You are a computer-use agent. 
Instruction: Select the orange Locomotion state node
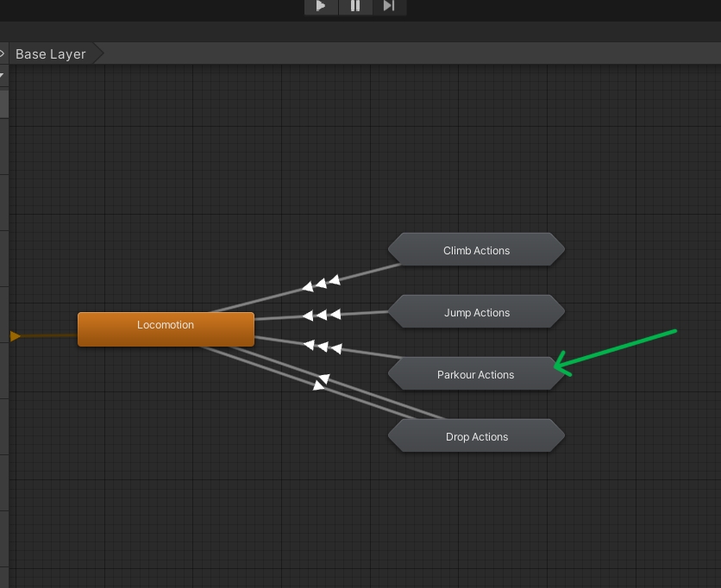click(x=166, y=328)
